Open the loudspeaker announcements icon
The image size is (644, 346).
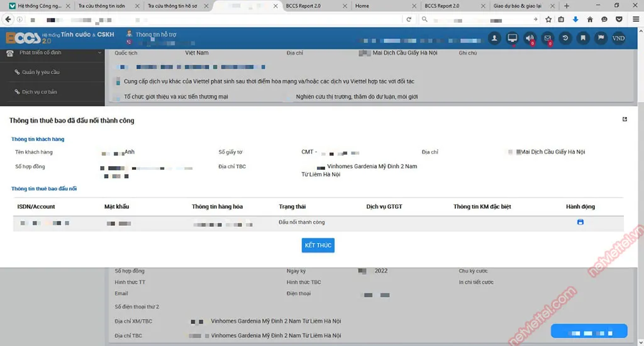tap(530, 38)
